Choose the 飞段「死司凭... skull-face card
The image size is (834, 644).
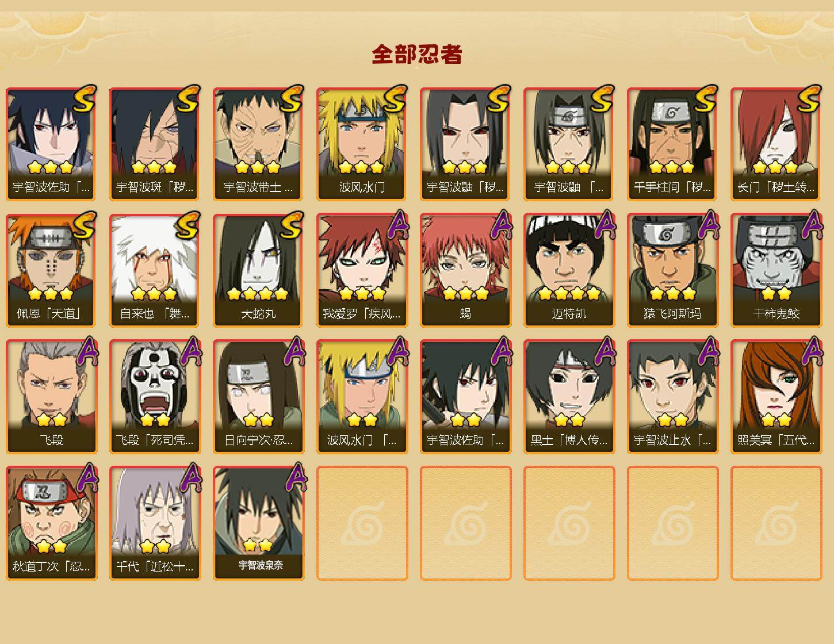coord(155,397)
